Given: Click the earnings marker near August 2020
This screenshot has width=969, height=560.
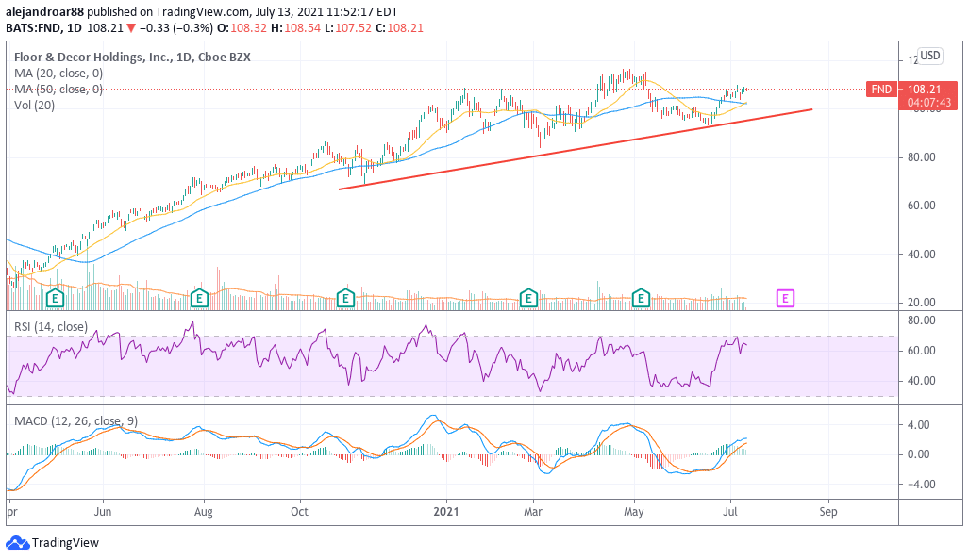Looking at the screenshot, I should (199, 299).
